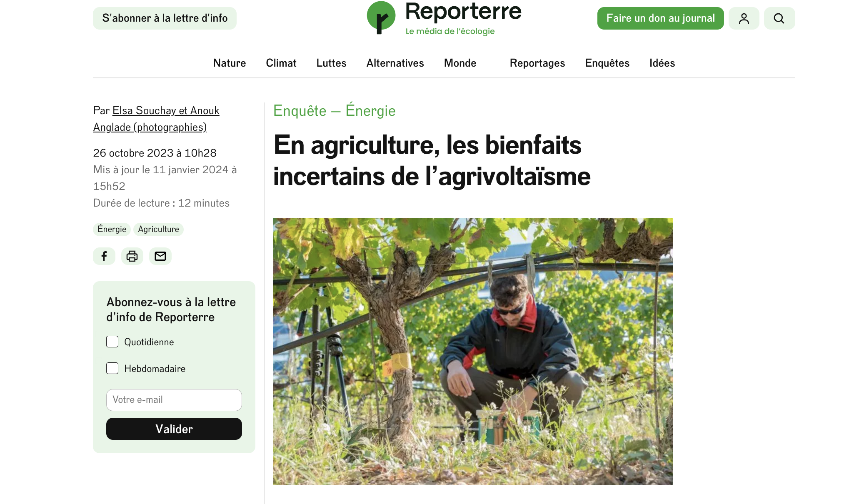Image resolution: width=864 pixels, height=504 pixels.
Task: Check the Hebdomadaire newsletter box
Action: 112,368
